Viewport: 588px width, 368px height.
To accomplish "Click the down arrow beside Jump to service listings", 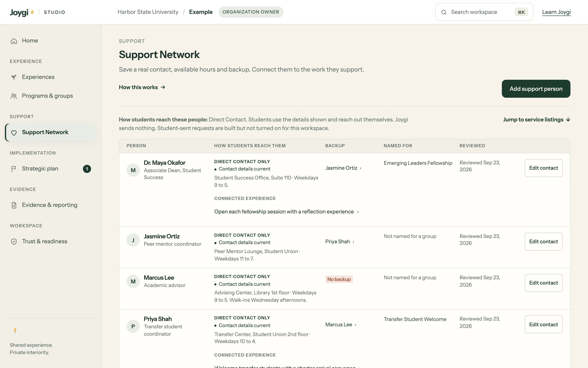I will point(568,120).
